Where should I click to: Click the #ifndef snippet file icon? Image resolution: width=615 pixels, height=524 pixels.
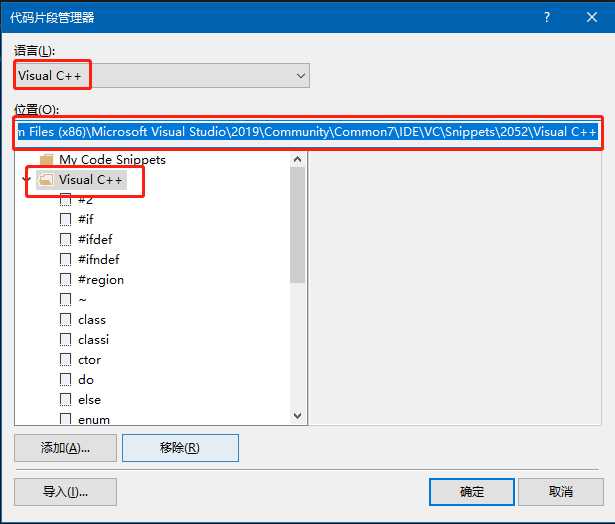click(x=66, y=259)
